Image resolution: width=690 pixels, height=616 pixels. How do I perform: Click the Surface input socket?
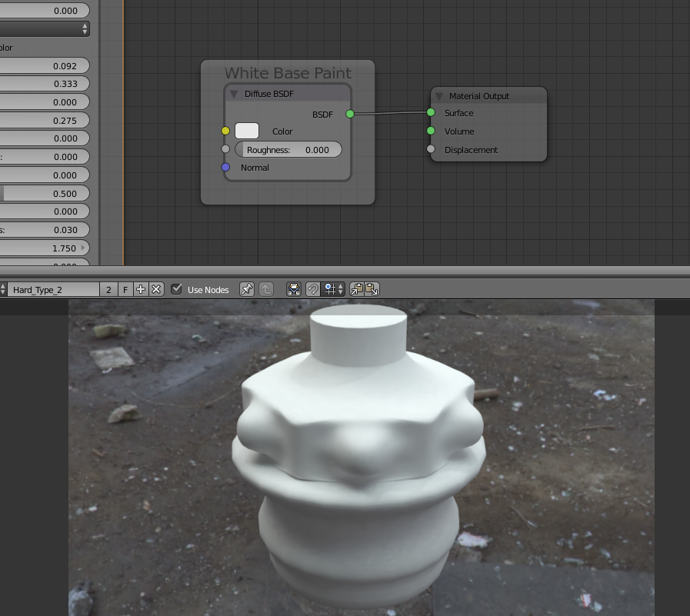click(x=431, y=112)
